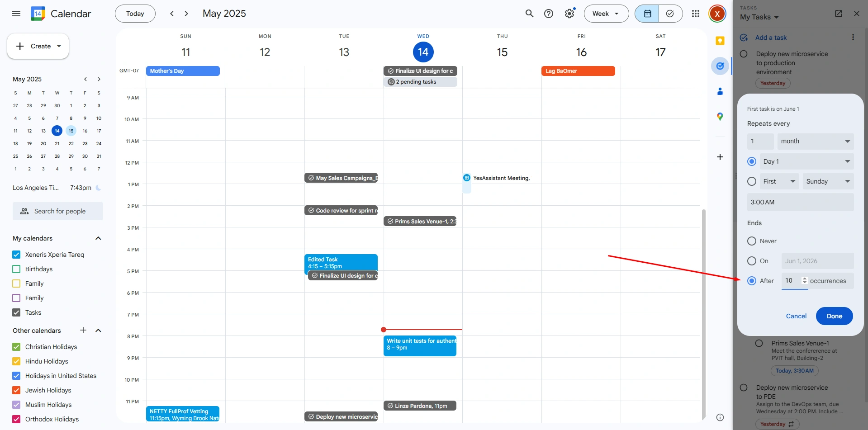This screenshot has height=430, width=868.
Task: Select the On date end option
Action: click(752, 261)
